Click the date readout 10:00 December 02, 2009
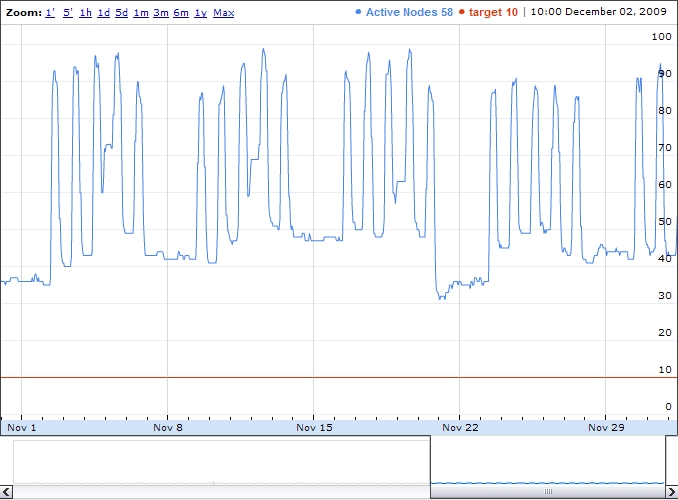 coord(598,12)
